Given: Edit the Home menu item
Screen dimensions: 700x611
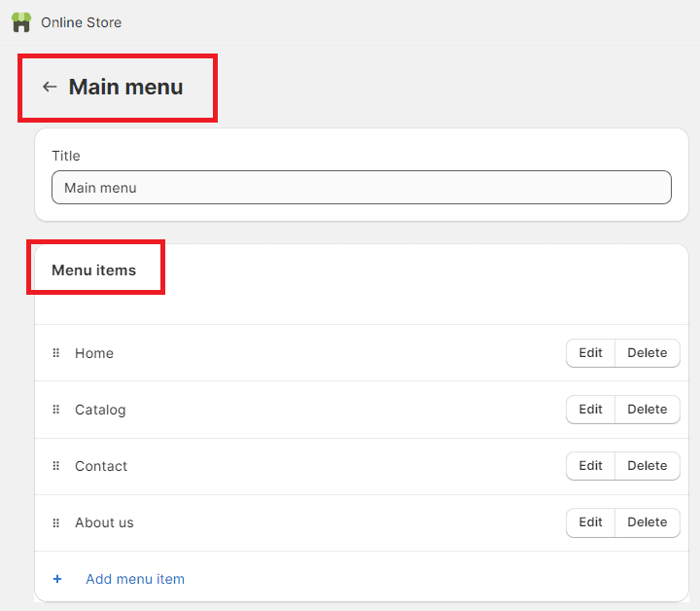Looking at the screenshot, I should pos(590,353).
